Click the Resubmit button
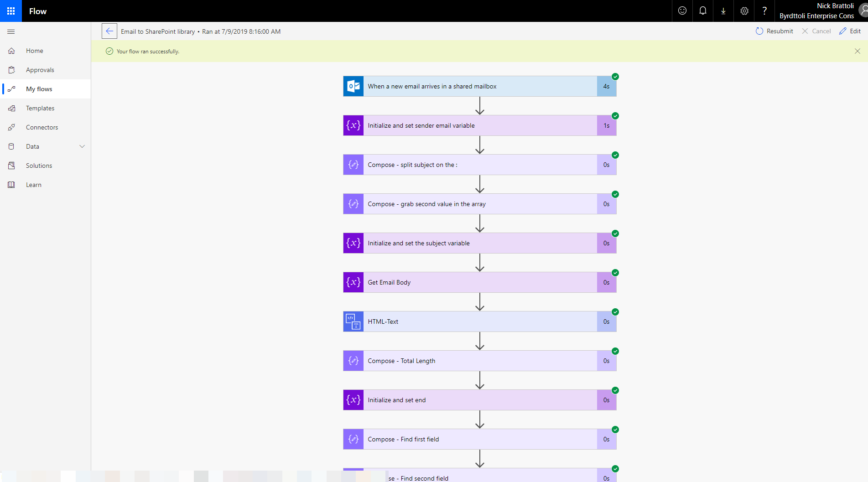This screenshot has height=482, width=868. click(x=774, y=31)
